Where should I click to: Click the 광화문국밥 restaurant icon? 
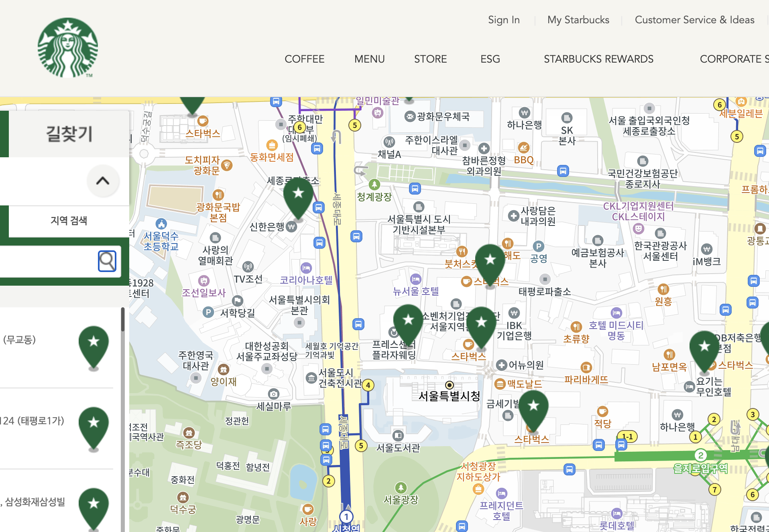(218, 195)
